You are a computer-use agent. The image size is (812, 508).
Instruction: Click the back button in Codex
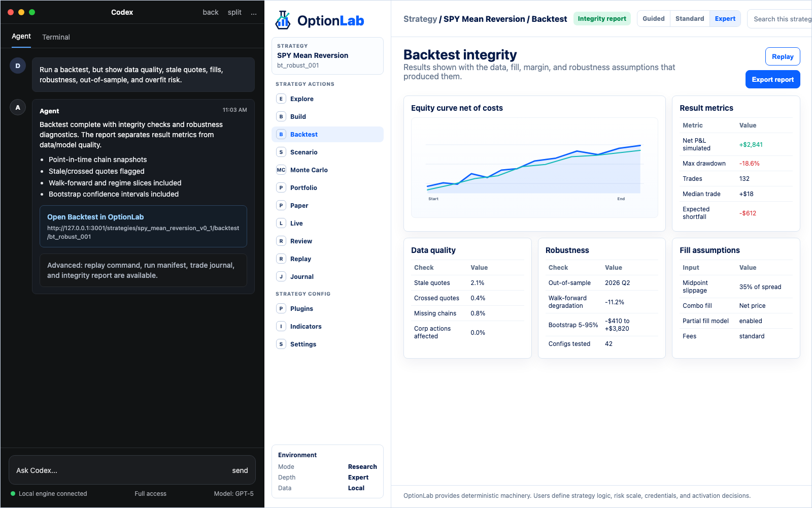pos(211,12)
